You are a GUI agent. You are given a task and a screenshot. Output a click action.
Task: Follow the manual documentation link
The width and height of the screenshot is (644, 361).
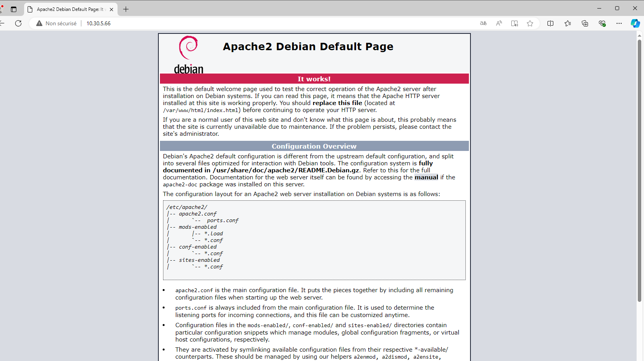(426, 177)
